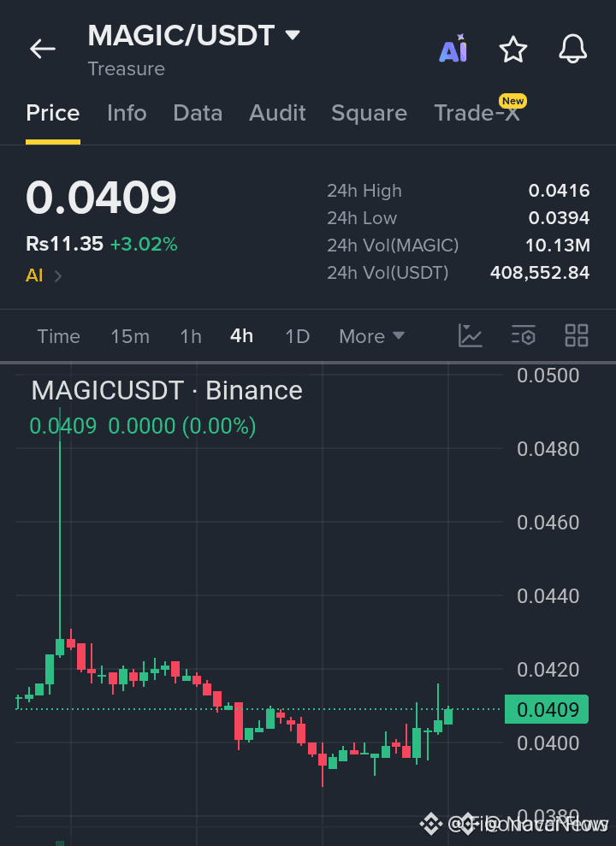Expand the yellow AI link chevron
Viewport: 616px width, 846px height.
(57, 276)
